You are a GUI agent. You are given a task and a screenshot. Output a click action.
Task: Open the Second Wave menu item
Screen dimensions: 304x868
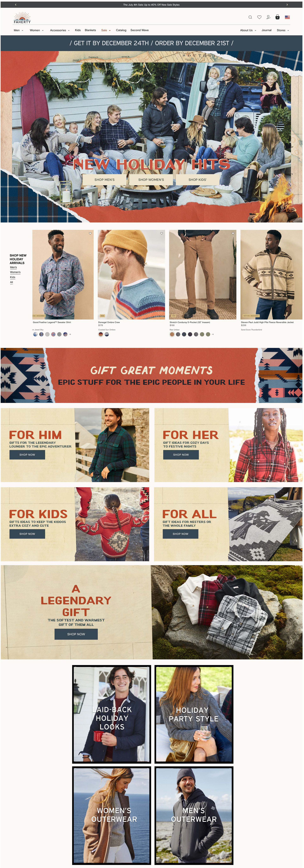click(x=139, y=30)
